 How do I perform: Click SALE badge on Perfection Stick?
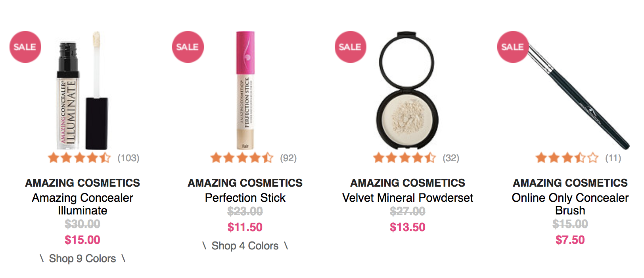(188, 47)
